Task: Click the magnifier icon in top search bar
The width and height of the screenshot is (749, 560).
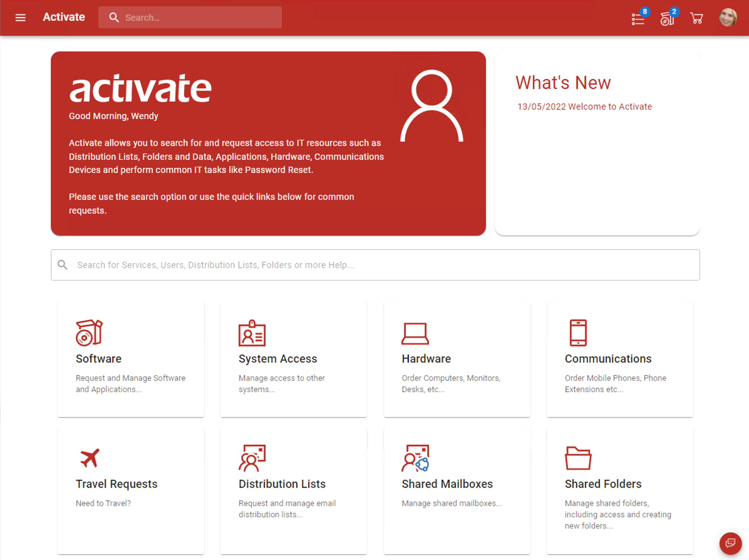Action: (x=114, y=18)
